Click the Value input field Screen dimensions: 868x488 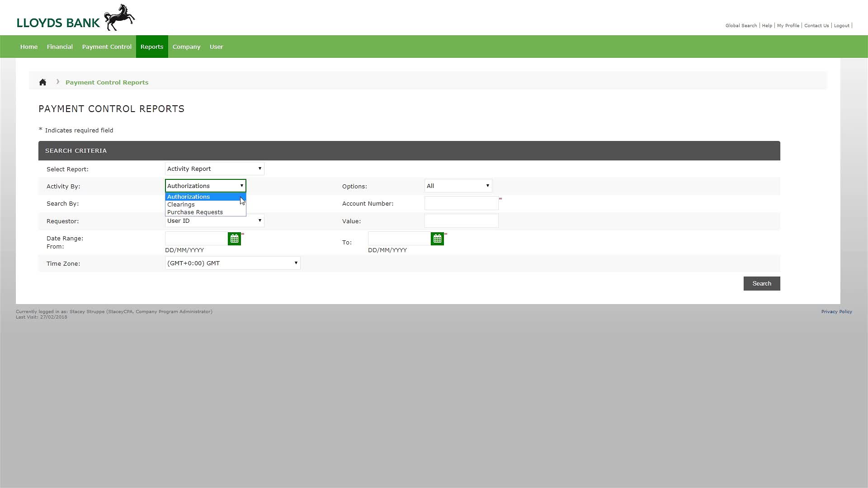461,221
